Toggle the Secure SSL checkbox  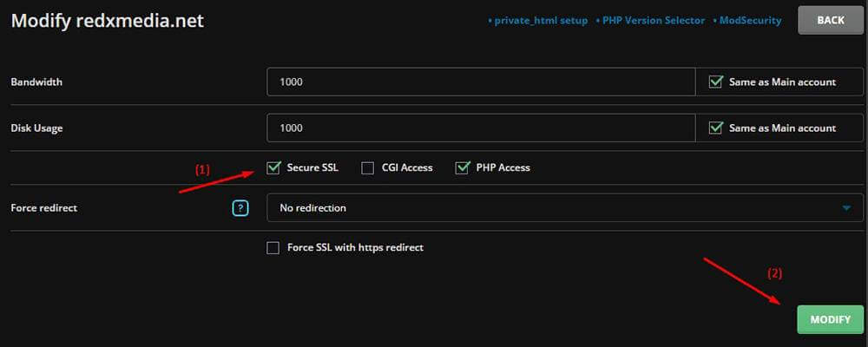click(x=273, y=167)
